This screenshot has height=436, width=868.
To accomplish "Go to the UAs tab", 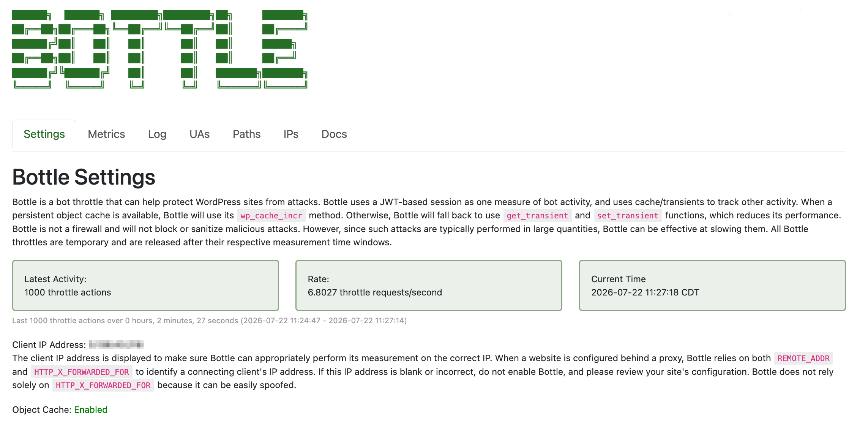I will click(200, 134).
